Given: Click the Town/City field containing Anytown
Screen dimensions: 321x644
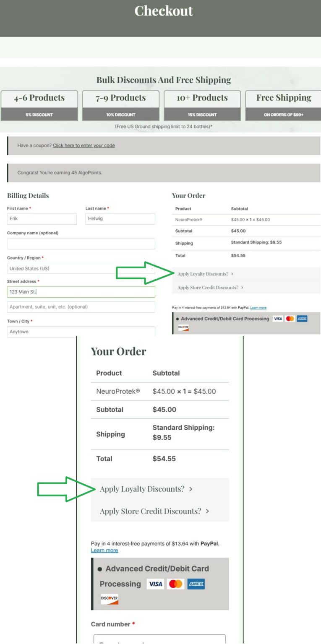Looking at the screenshot, I should tap(81, 332).
